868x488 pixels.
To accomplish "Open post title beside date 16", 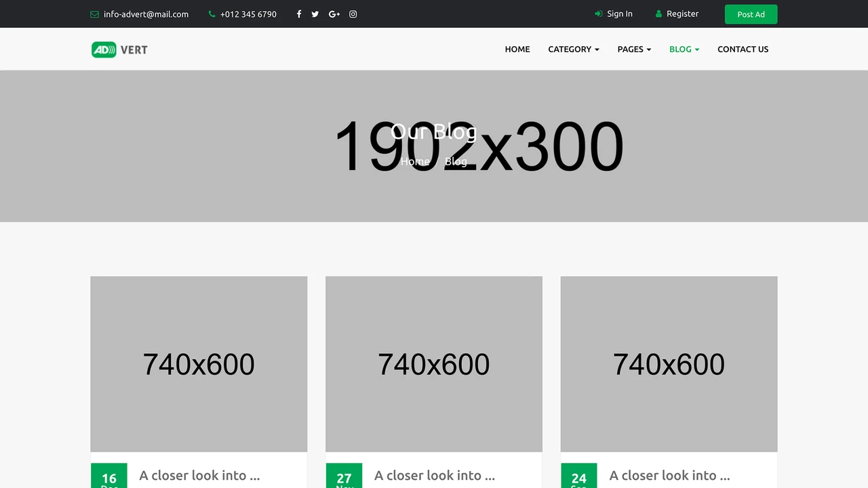I will click(x=199, y=475).
